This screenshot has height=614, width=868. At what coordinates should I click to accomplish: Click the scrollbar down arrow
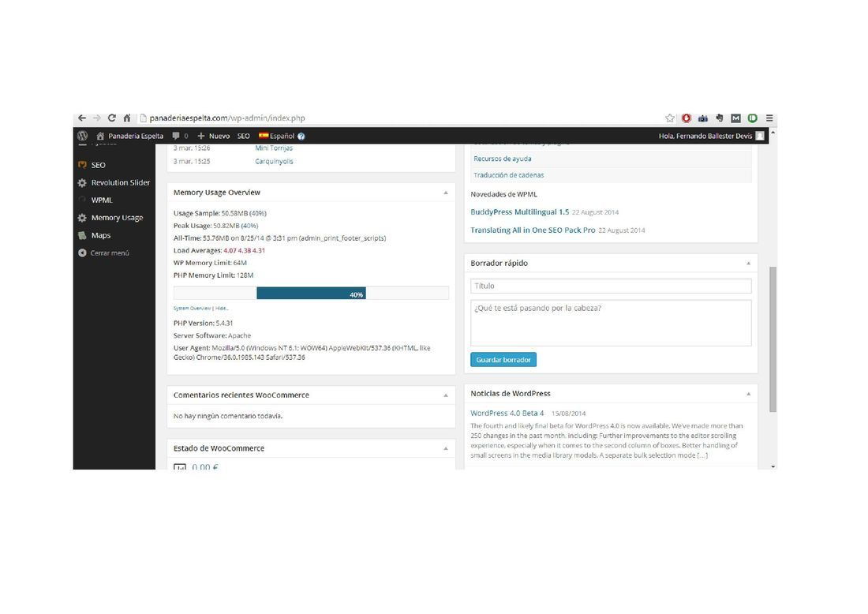coord(773,466)
